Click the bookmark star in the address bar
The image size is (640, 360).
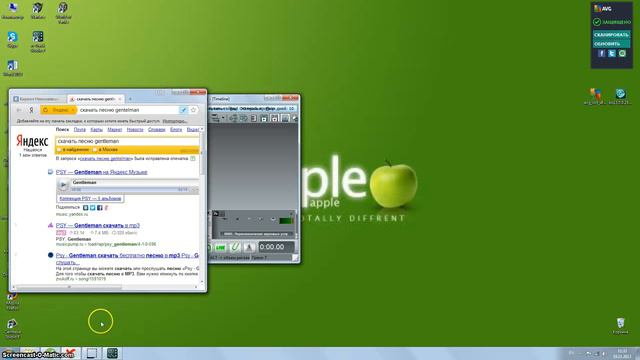(193, 110)
